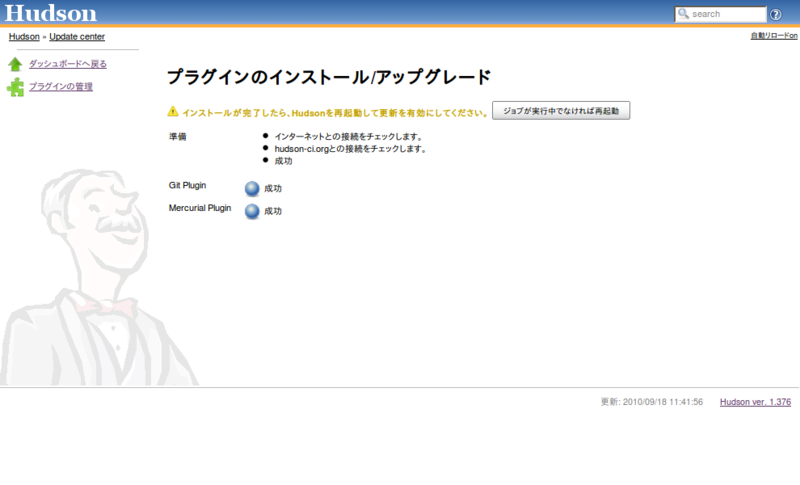Click the hudson-ci.orgとの接続をチェックします line
This screenshot has height=485, width=800.
point(351,149)
